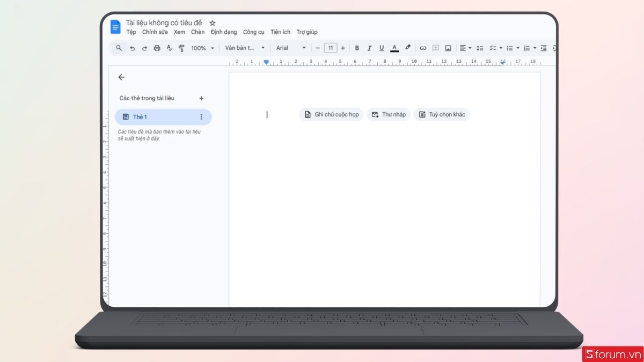This screenshot has width=644, height=362.
Task: Increase font size with plus button
Action: 343,48
